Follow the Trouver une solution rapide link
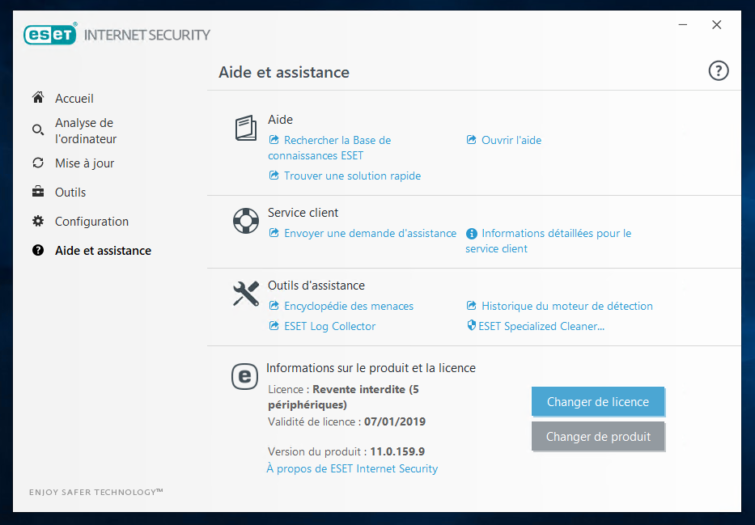The height and width of the screenshot is (525, 755). (x=352, y=176)
